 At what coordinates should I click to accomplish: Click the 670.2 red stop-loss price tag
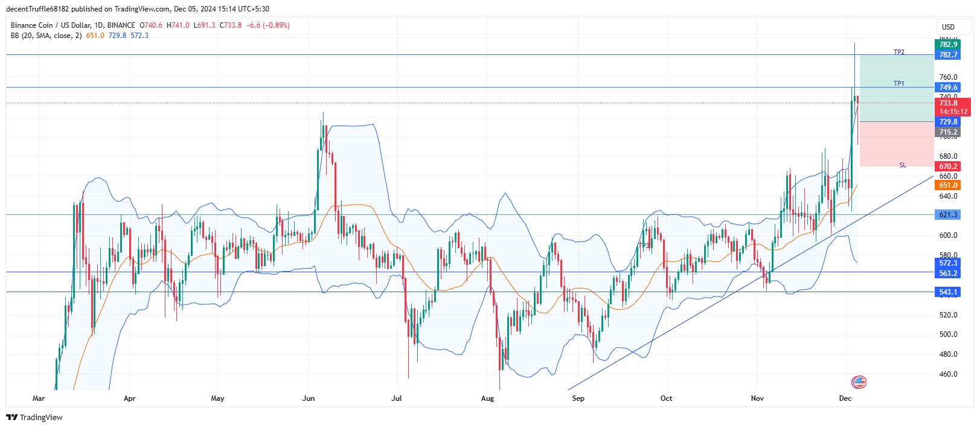click(x=948, y=167)
